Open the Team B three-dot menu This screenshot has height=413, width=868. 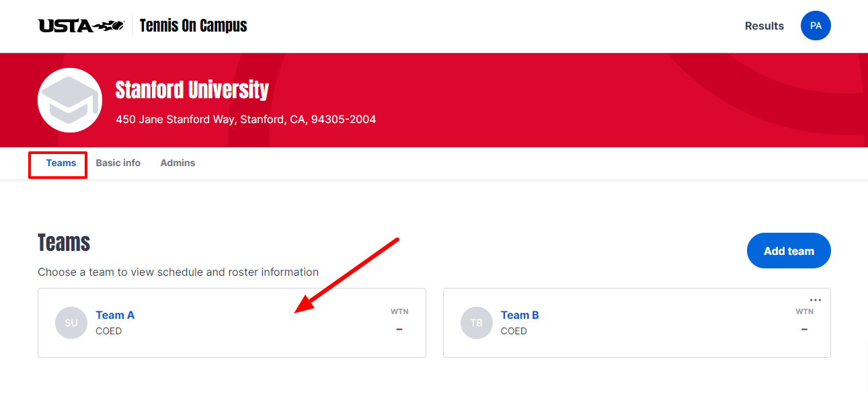pos(816,300)
